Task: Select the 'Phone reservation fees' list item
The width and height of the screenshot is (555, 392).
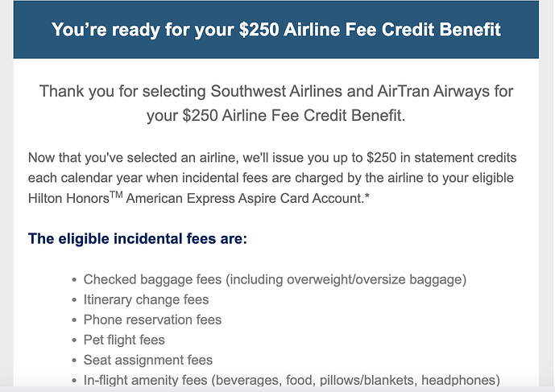Action: tap(152, 320)
